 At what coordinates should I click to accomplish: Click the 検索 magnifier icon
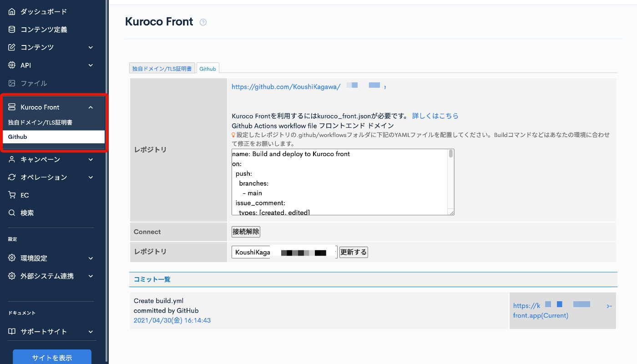click(x=12, y=212)
